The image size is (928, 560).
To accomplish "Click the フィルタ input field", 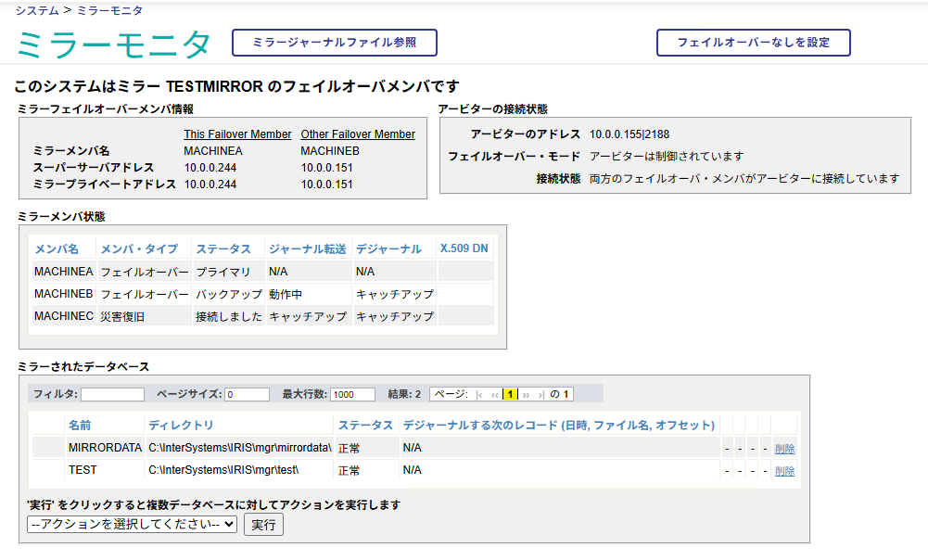I will coord(112,394).
